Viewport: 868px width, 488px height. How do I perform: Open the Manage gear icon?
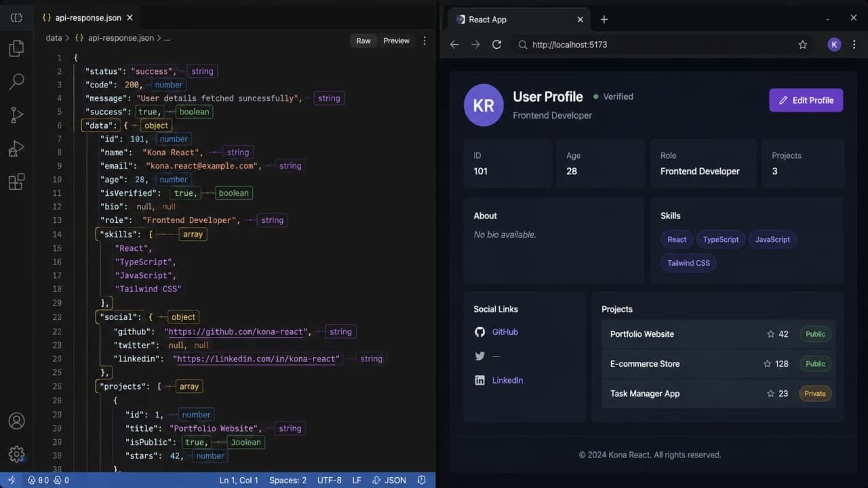(16, 453)
